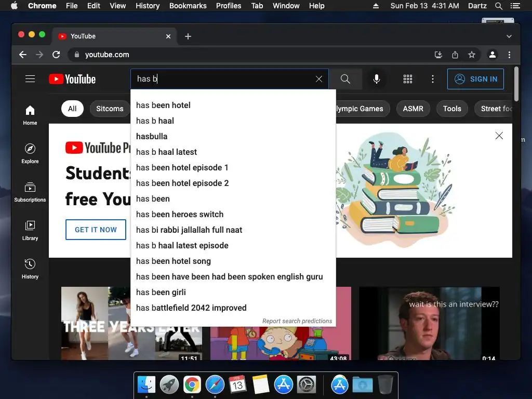Click the share page icon

(455, 55)
